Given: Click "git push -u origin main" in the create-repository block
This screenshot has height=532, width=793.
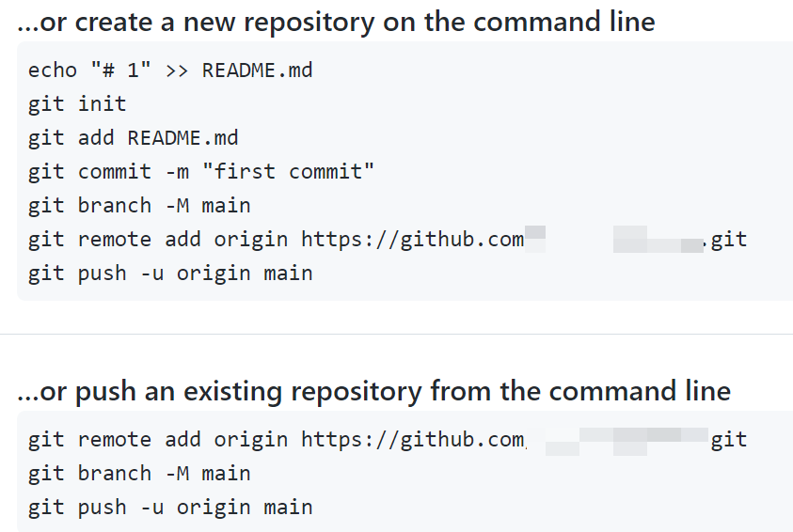Looking at the screenshot, I should click(x=170, y=274).
